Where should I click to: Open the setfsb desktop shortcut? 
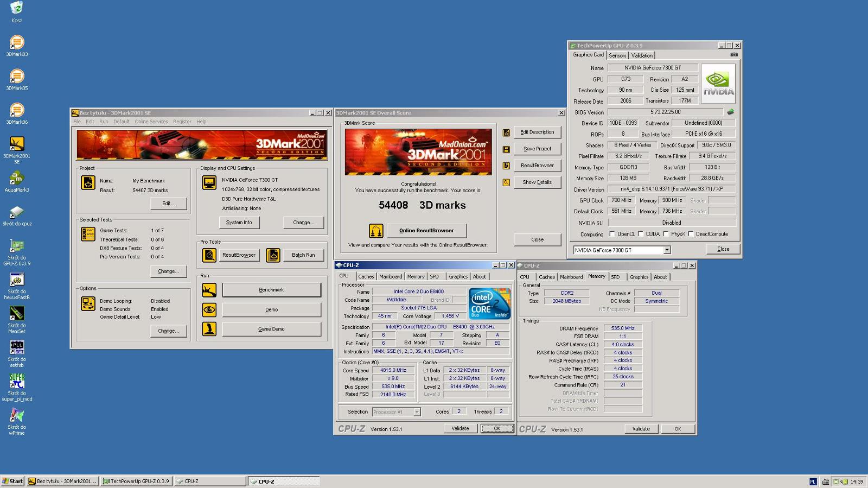[x=17, y=347]
